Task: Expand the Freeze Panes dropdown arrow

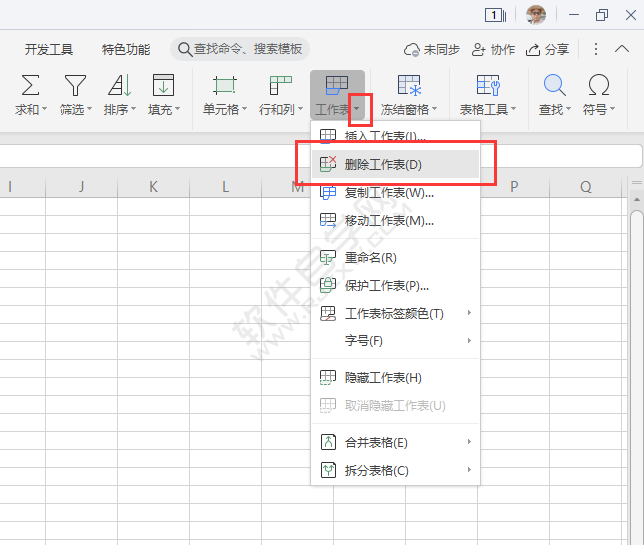Action: 435,109
